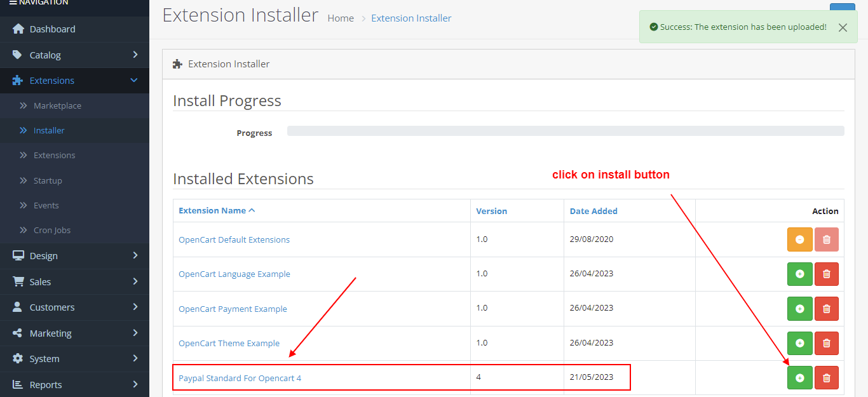The image size is (868, 397).
Task: Dismiss the success alert with X
Action: point(843,27)
